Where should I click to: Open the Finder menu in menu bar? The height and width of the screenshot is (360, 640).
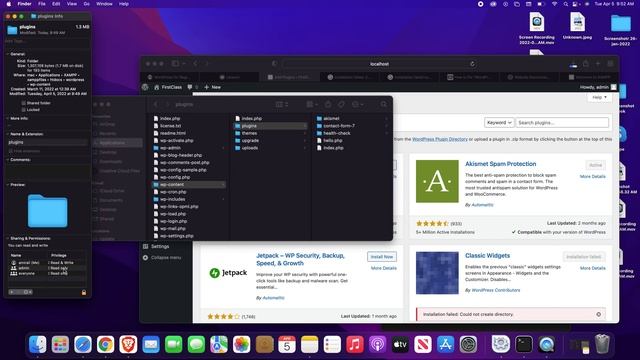24,4
